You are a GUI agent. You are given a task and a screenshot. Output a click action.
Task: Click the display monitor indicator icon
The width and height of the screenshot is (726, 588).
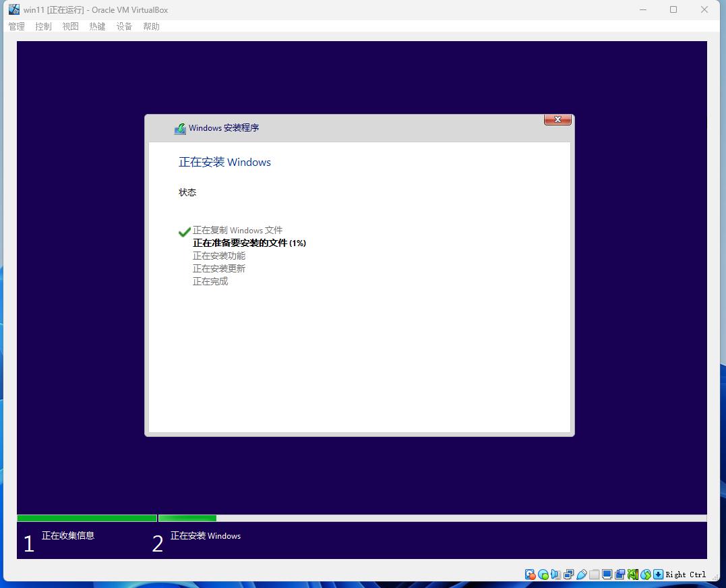607,575
